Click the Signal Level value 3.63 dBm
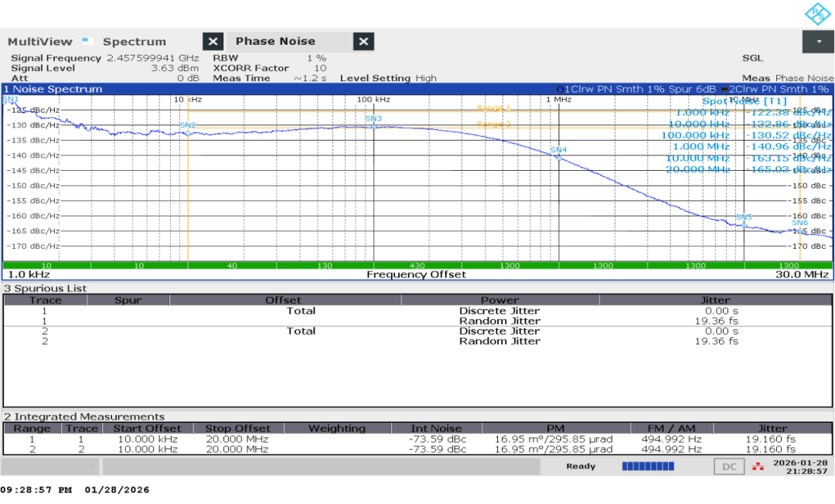The width and height of the screenshot is (835, 504). [175, 68]
